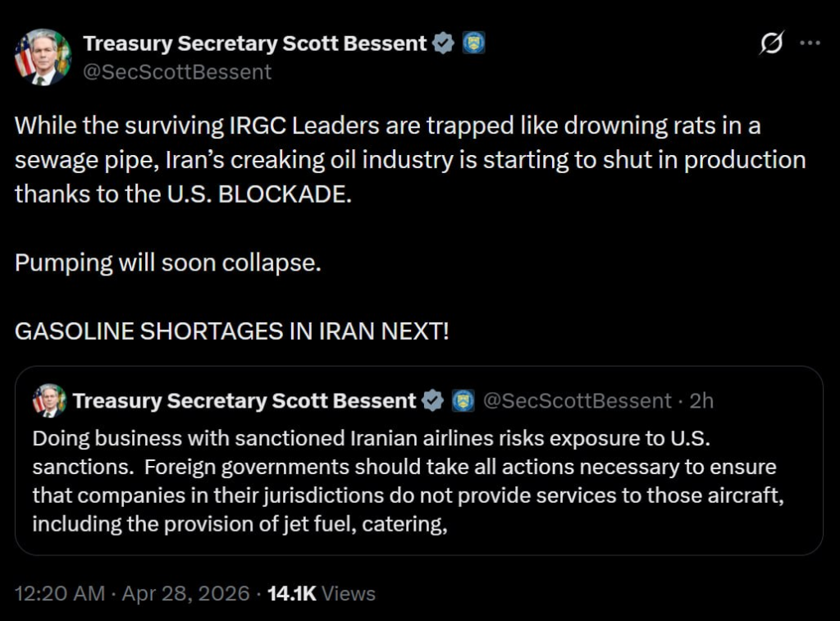Open the author name inside the quoted post

click(244, 400)
